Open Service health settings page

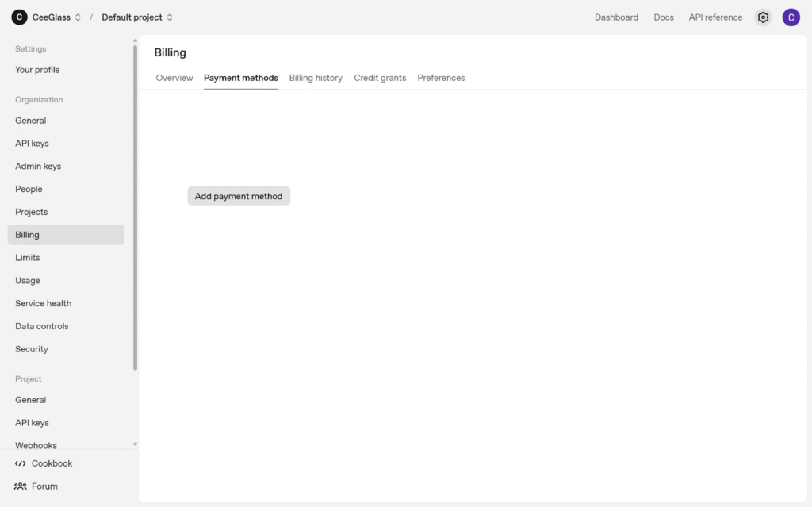44,304
